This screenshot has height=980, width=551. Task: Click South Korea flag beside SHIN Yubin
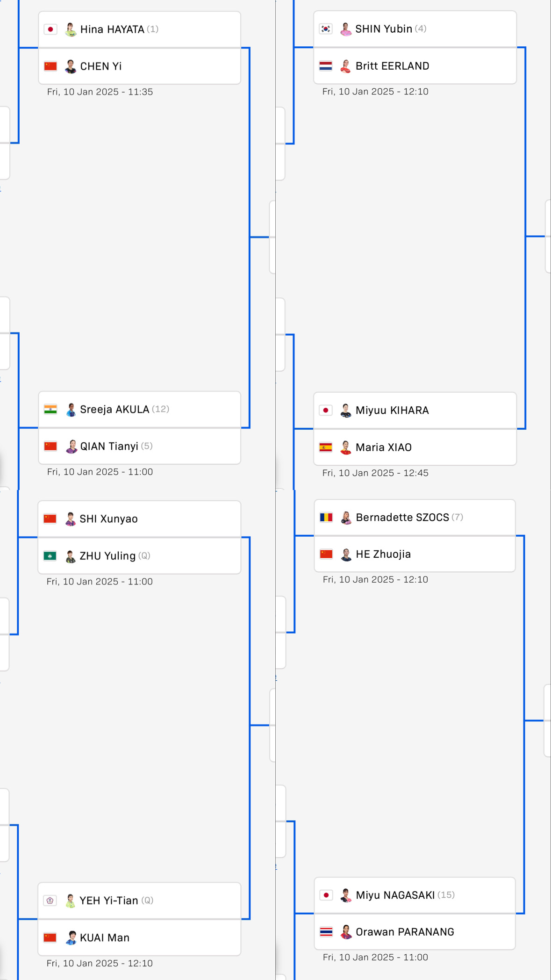tap(326, 29)
